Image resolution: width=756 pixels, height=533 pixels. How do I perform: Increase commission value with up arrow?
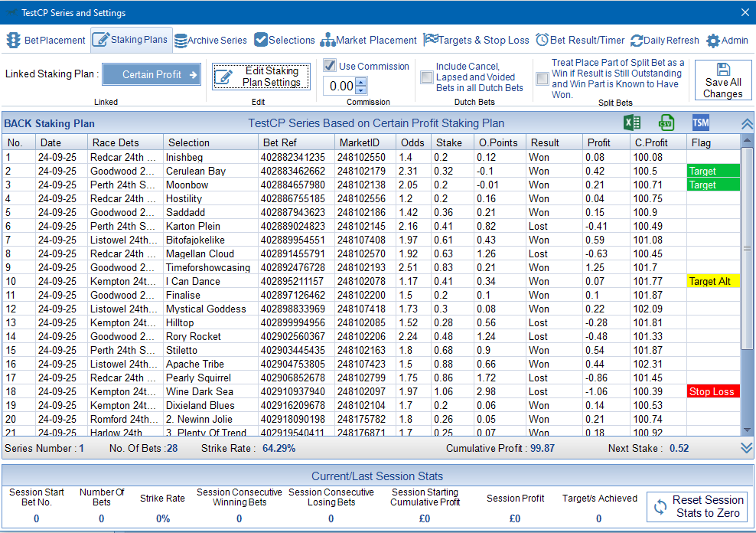coord(361,82)
